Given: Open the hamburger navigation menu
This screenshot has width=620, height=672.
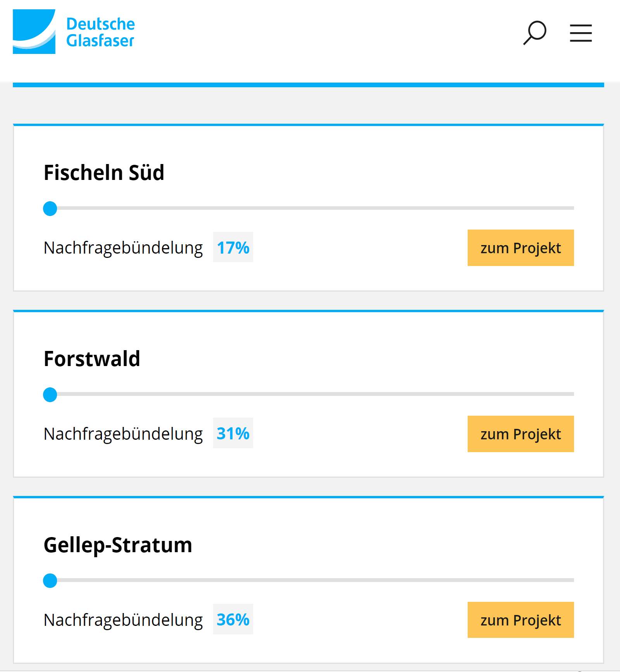Looking at the screenshot, I should pyautogui.click(x=580, y=34).
